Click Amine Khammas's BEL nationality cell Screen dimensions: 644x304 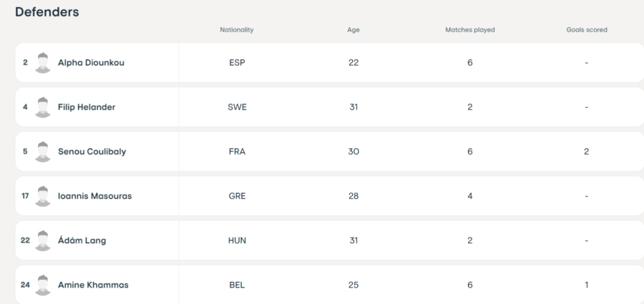(x=237, y=285)
